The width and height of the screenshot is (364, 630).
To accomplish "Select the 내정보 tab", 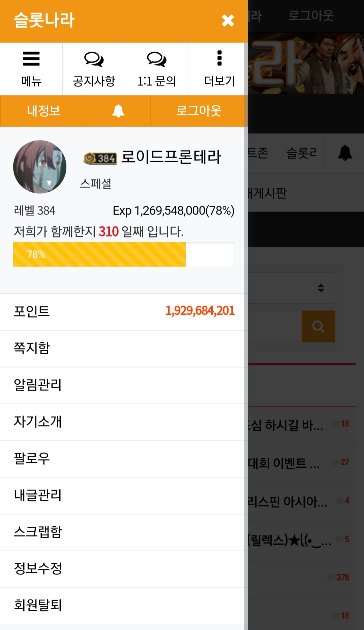I will click(43, 111).
